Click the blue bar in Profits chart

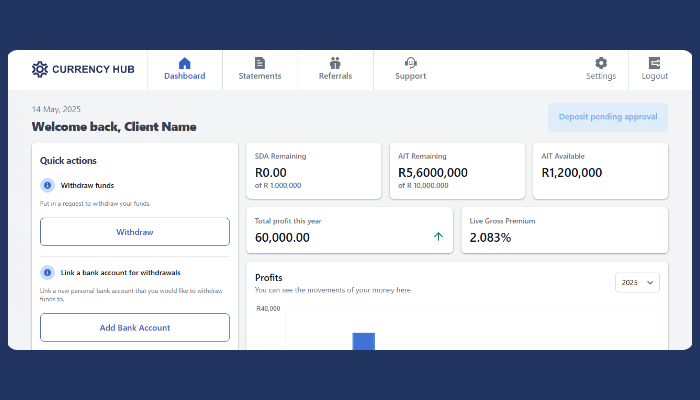click(363, 341)
